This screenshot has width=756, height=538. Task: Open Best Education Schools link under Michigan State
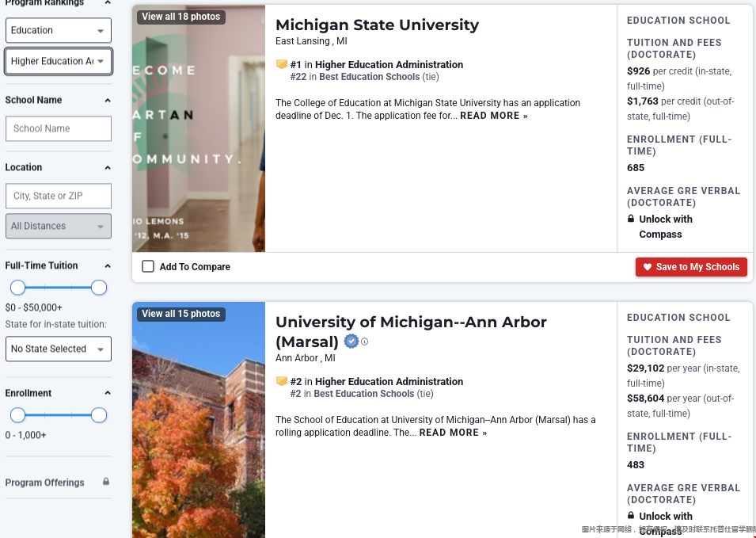tap(370, 77)
